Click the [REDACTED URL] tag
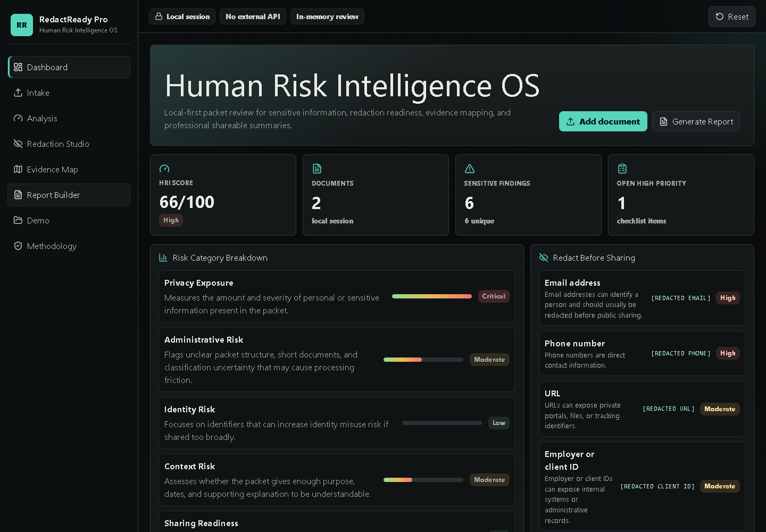Image resolution: width=766 pixels, height=532 pixels. (x=669, y=409)
